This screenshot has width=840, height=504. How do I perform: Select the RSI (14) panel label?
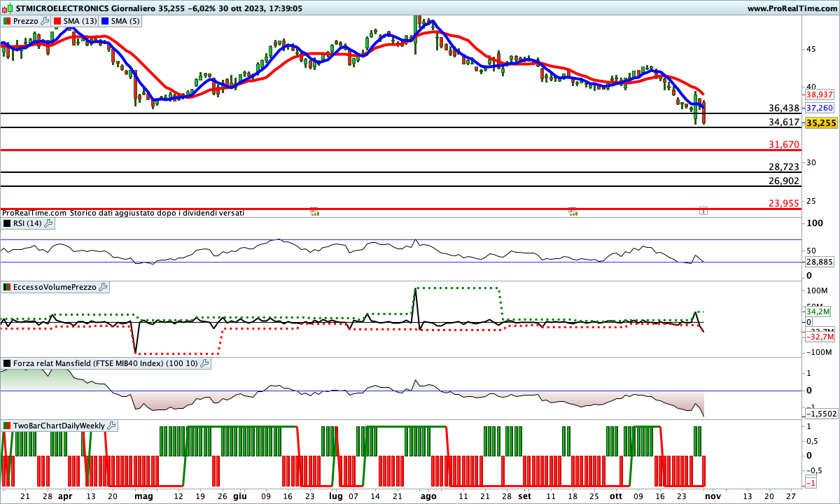pos(27,223)
